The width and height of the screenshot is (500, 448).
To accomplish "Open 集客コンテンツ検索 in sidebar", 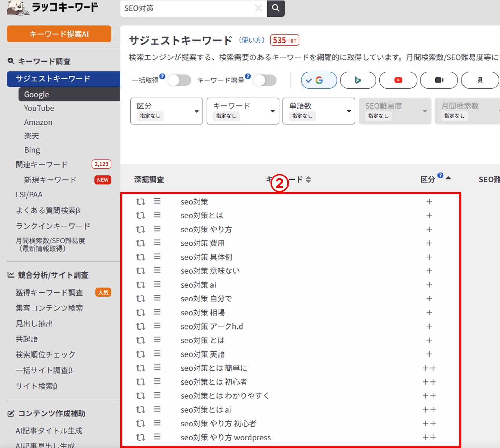I will pos(49,308).
